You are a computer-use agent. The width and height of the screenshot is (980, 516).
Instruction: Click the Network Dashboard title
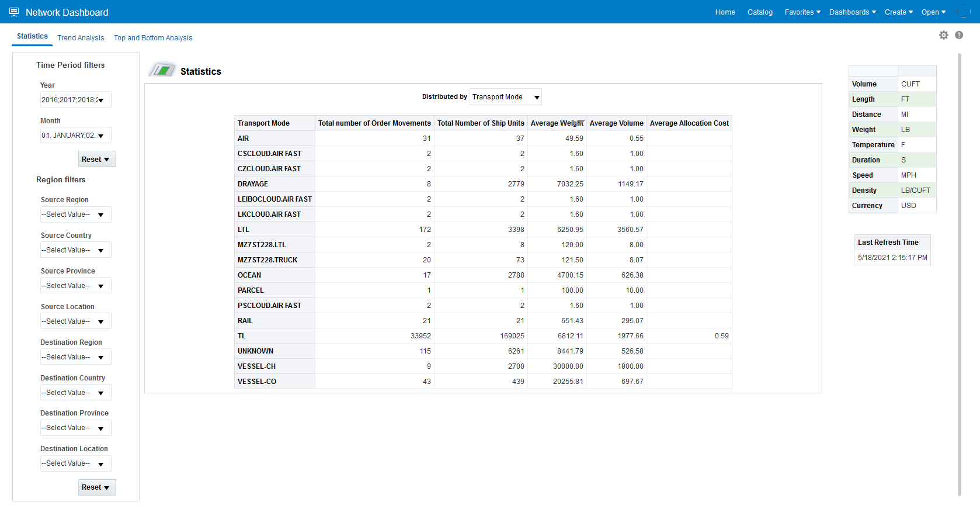pyautogui.click(x=67, y=12)
